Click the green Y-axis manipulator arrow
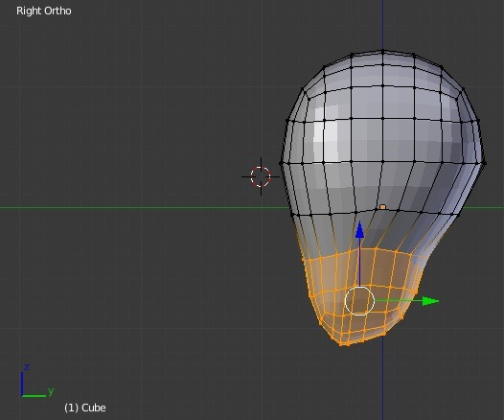The image size is (504, 420). pos(430,301)
